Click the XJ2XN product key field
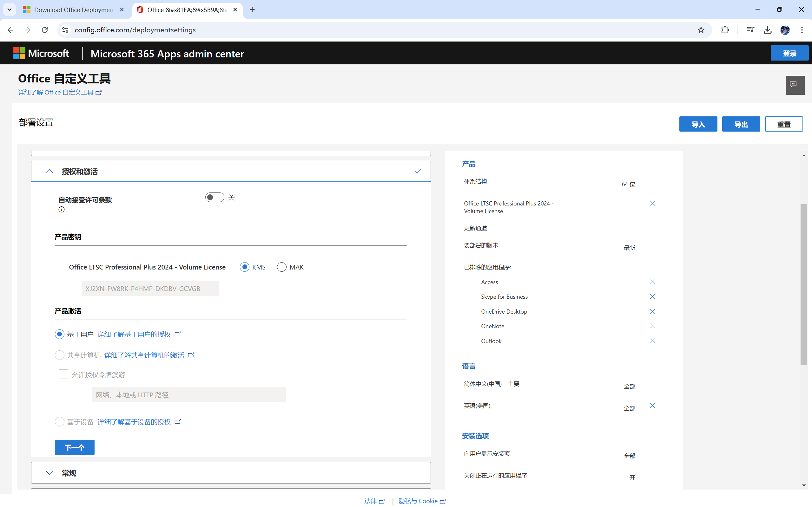 click(150, 288)
